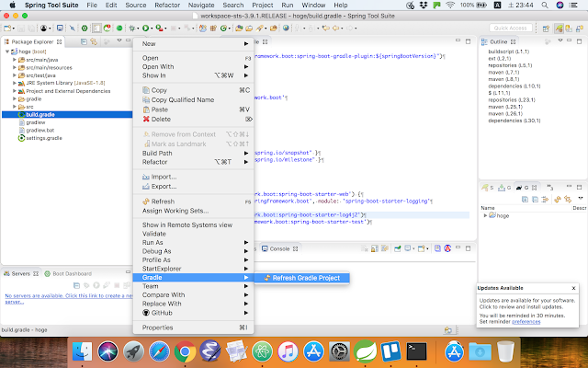
Task: Open Terminal from the Dock
Action: 417,351
